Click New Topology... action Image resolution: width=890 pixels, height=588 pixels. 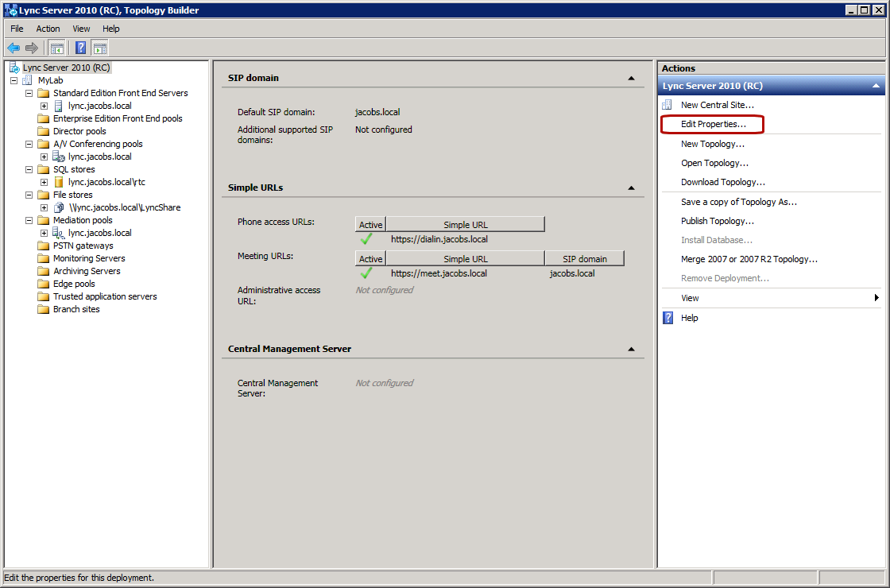[x=712, y=144]
